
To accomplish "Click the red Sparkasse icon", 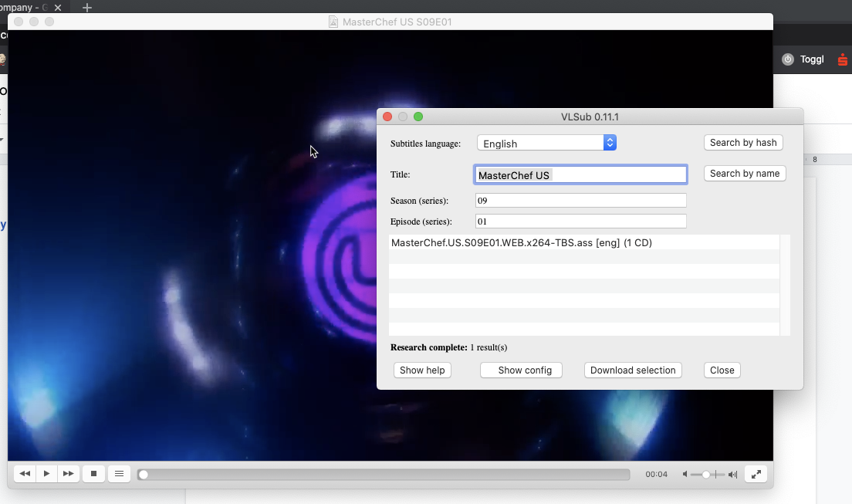I will [842, 59].
